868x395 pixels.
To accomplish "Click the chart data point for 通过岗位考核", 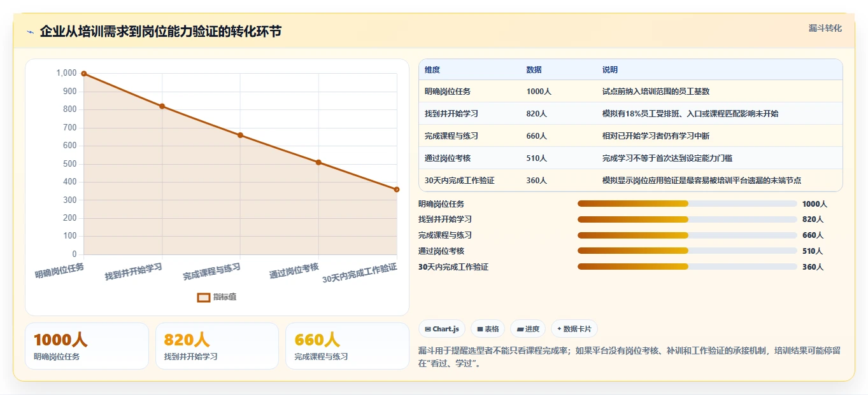I will pos(318,162).
